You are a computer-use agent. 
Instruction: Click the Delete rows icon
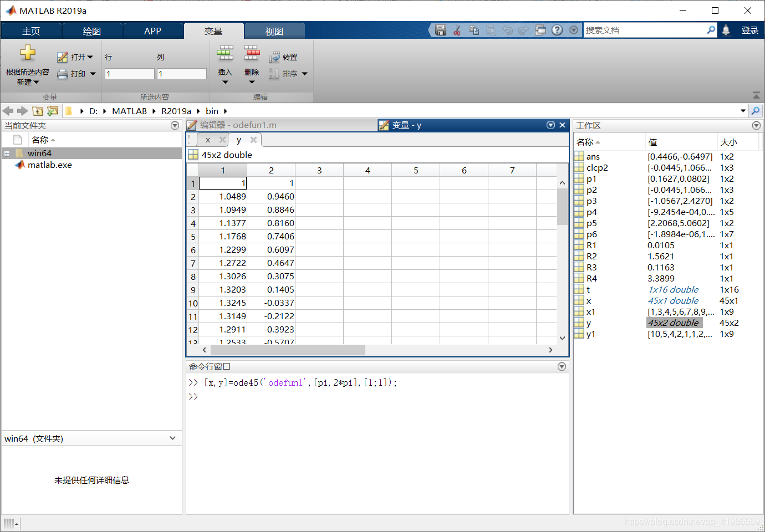coord(251,53)
